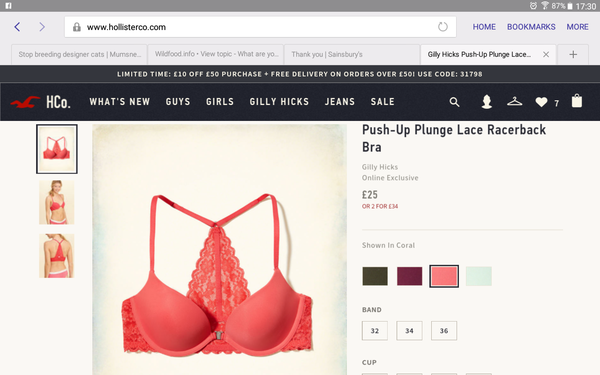Go back with the browser back arrow
600x375 pixels.
pyautogui.click(x=17, y=27)
